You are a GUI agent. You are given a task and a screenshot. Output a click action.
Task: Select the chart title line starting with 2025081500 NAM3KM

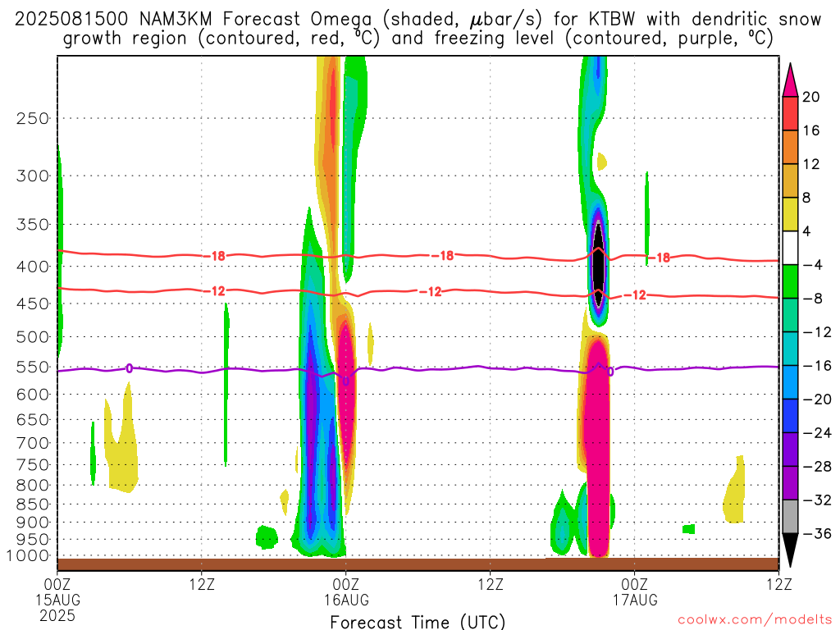(418, 20)
